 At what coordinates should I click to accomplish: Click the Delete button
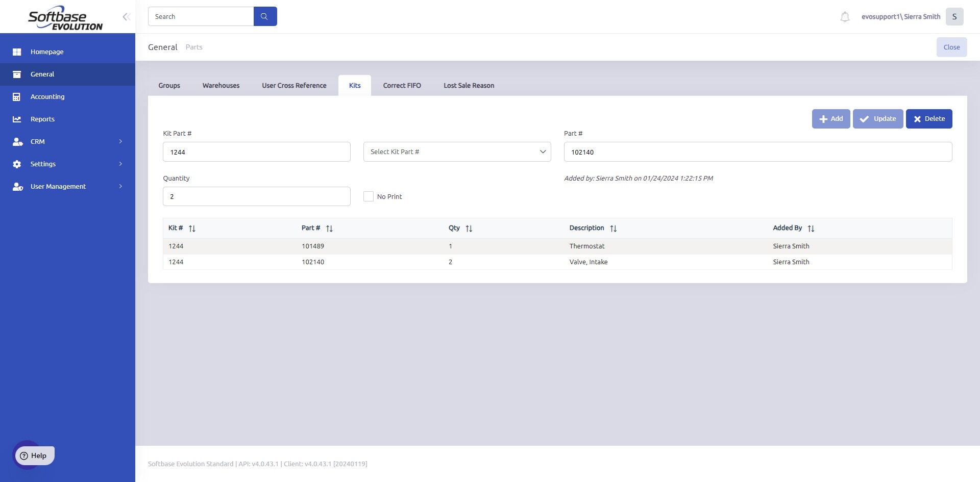[x=929, y=119]
